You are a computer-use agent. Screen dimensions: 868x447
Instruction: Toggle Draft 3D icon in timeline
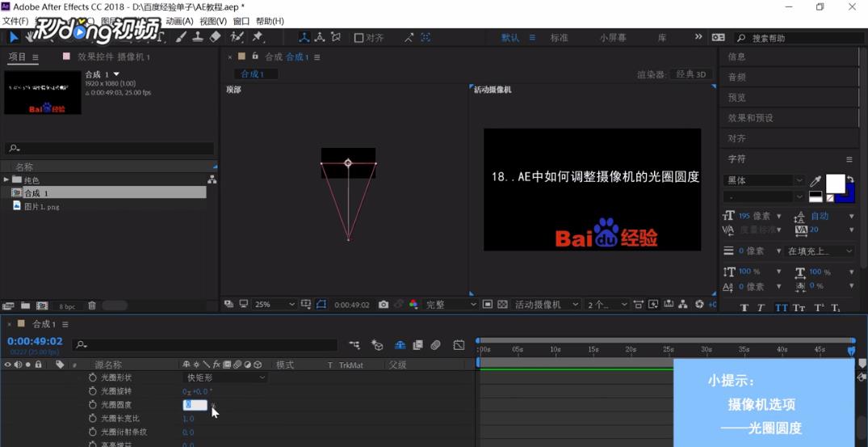378,345
